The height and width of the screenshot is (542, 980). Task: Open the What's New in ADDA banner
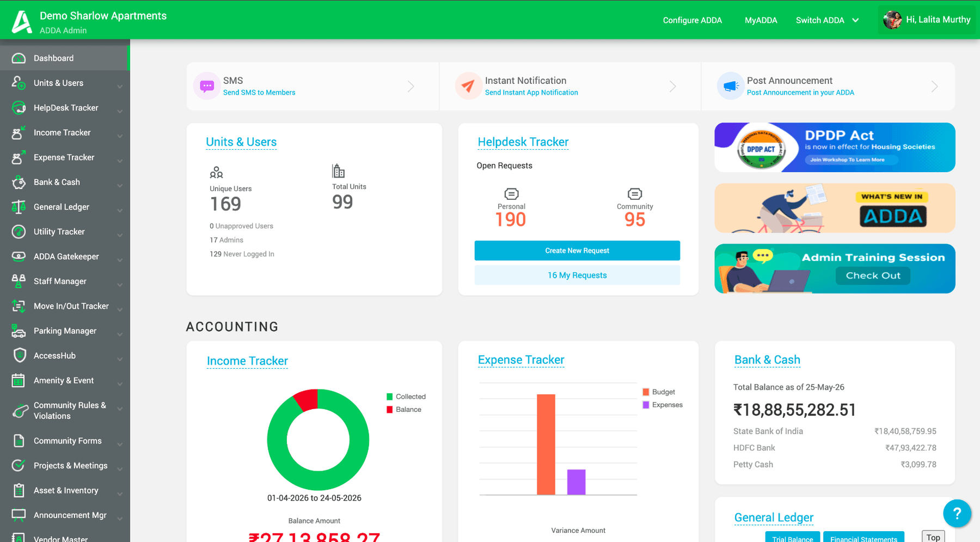coord(835,208)
